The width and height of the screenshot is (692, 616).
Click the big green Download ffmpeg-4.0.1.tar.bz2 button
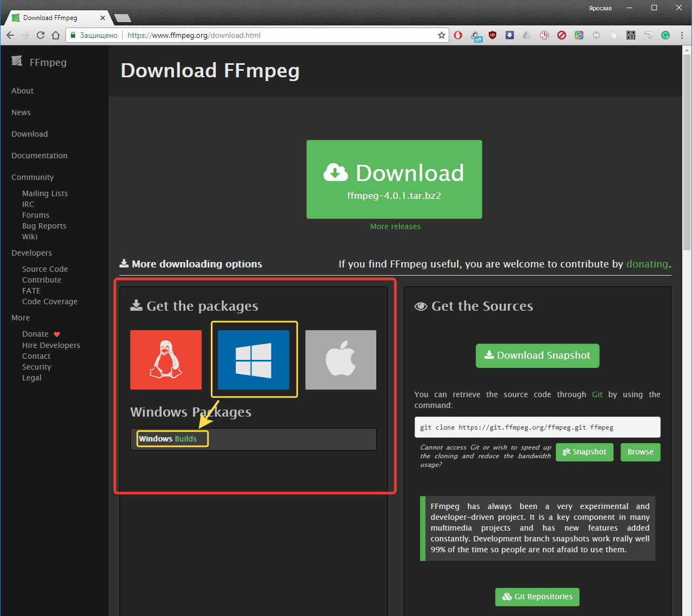click(394, 179)
